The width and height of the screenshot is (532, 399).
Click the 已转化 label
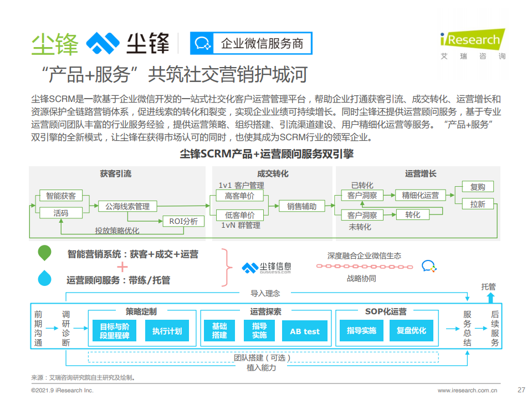click(x=362, y=185)
